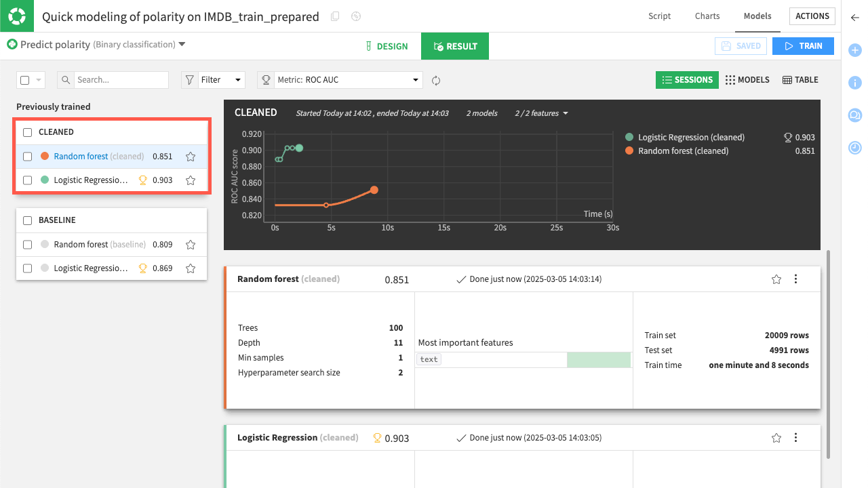Star Logistic Regression 0.903 in session list
The width and height of the screenshot is (868, 488).
tap(191, 180)
